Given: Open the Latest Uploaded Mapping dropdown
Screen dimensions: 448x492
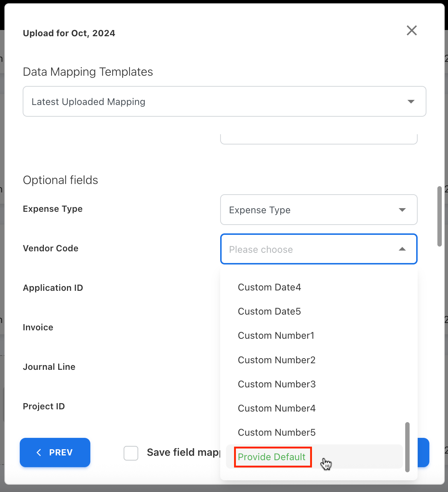Looking at the screenshot, I should tap(224, 101).
